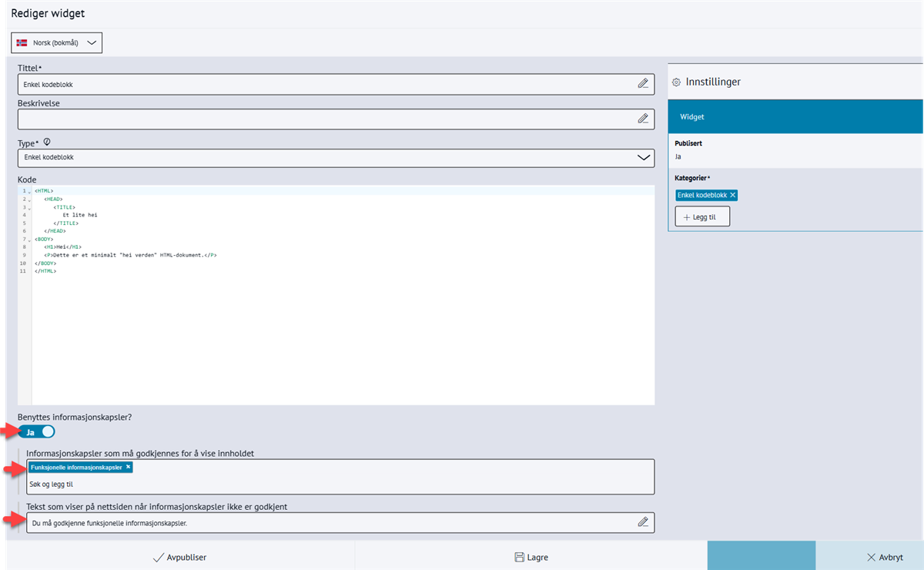Toggle the Benyttes informasjonskapsler switch

tap(37, 432)
